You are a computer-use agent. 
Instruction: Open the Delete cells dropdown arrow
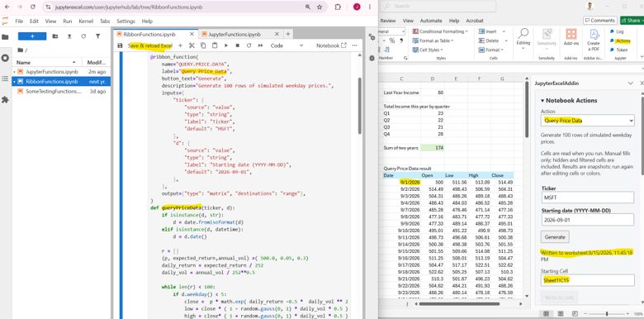pyautogui.click(x=505, y=40)
